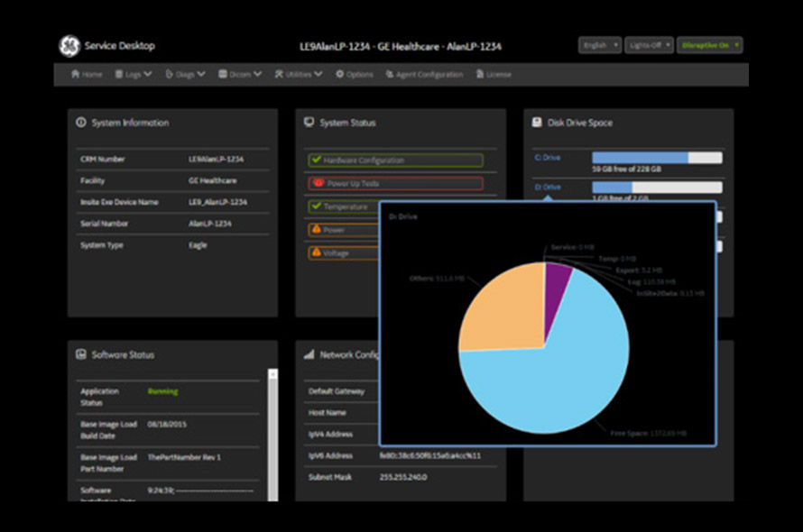The width and height of the screenshot is (803, 532).
Task: Click the 'Log: 110.38 MB' pie label
Action: click(x=651, y=281)
